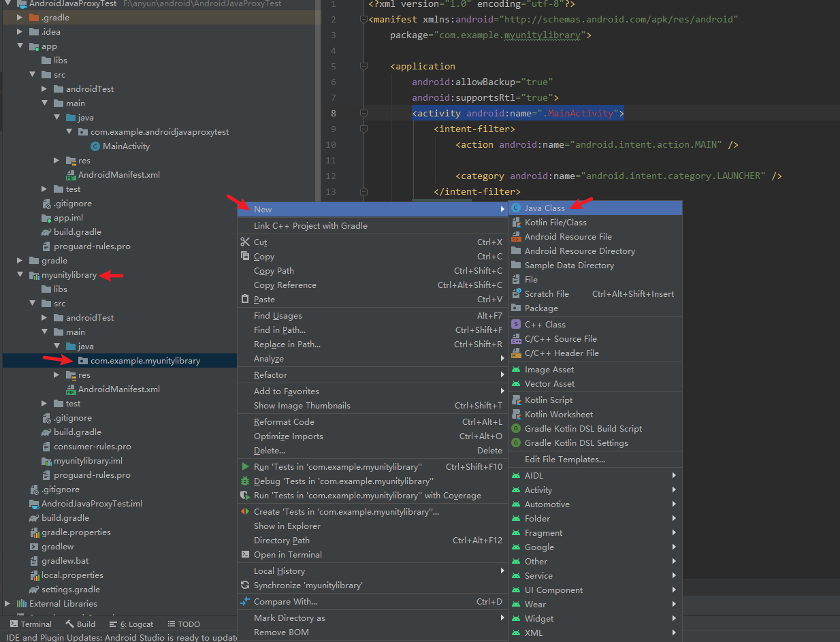Click the Android Resource File icon

coord(516,237)
